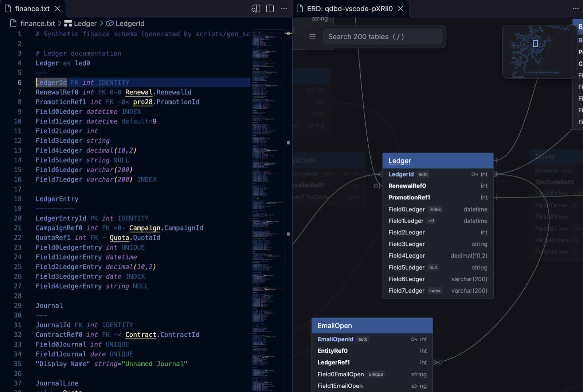The width and height of the screenshot is (583, 392).
Task: Click the Field0EmailOpen unique row
Action: coord(372,374)
